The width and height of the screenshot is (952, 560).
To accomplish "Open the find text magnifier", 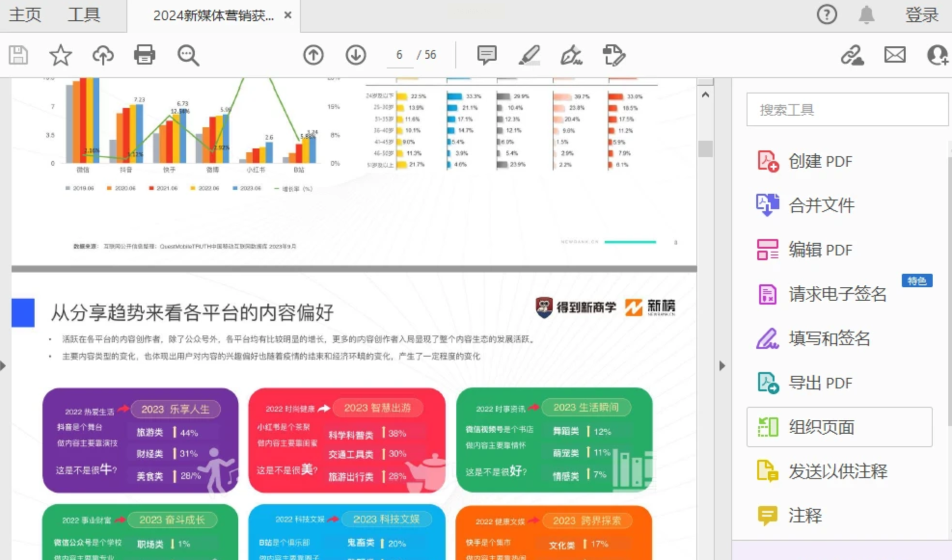I will point(188,55).
